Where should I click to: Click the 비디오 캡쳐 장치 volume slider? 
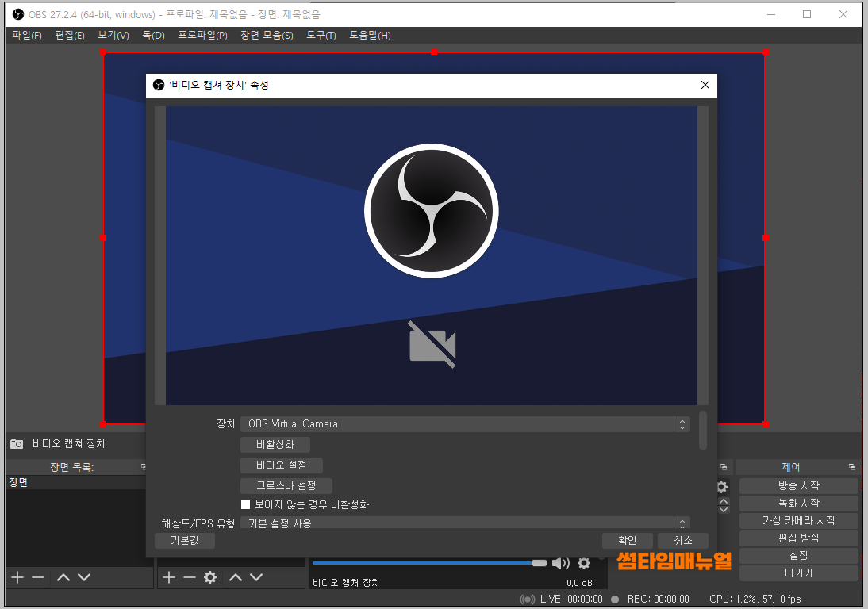429,563
